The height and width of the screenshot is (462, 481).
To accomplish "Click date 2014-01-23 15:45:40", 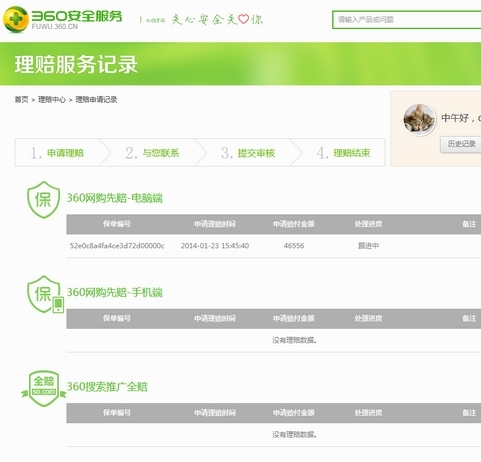I will (215, 246).
